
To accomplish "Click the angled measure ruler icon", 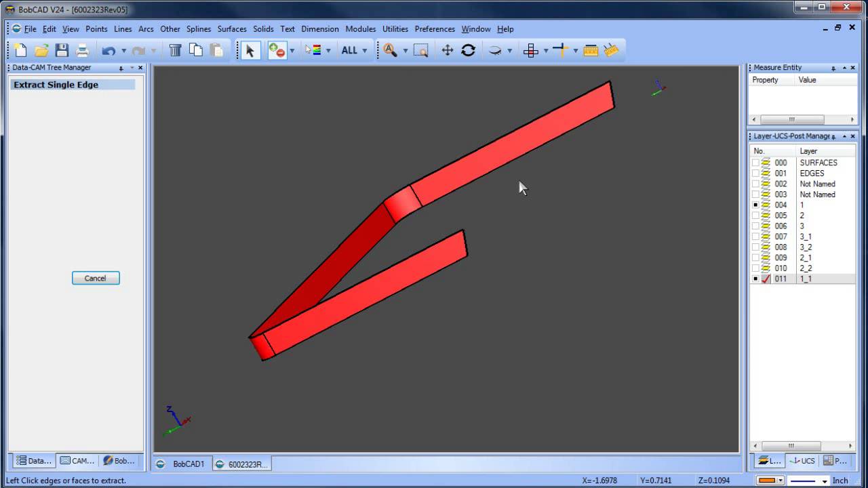I will tap(612, 50).
